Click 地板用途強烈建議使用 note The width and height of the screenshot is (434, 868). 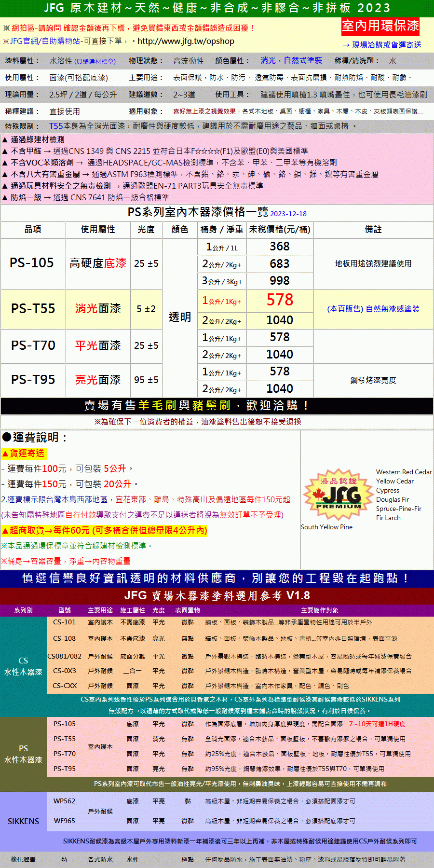pos(373,263)
